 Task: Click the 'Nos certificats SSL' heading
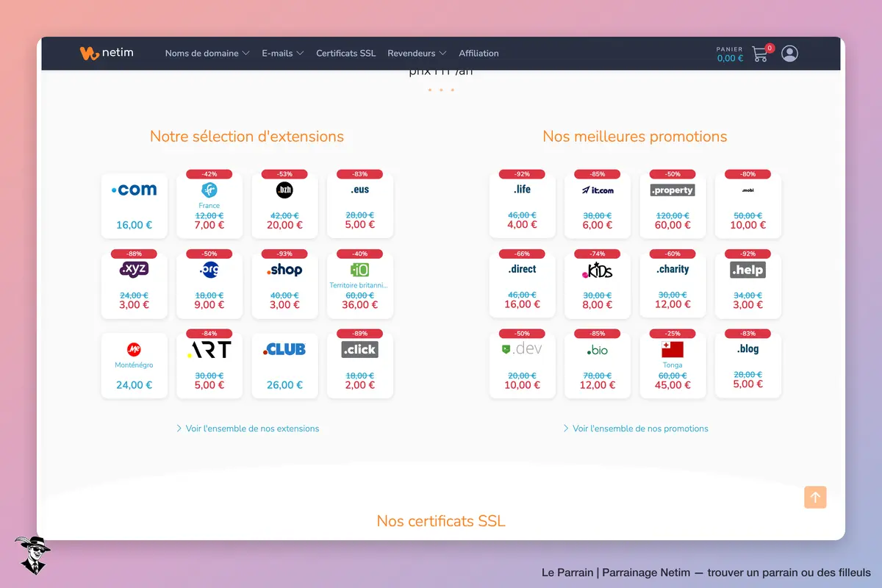(441, 521)
